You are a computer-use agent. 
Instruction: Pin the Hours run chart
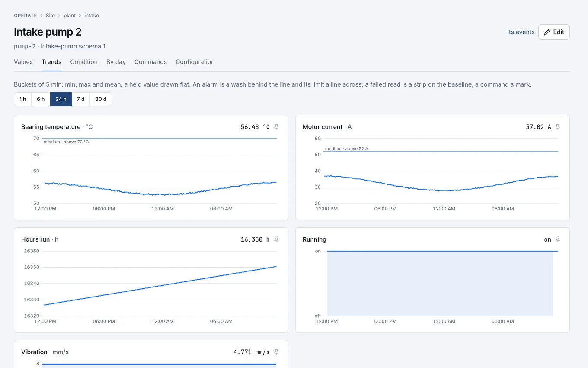[x=277, y=239]
